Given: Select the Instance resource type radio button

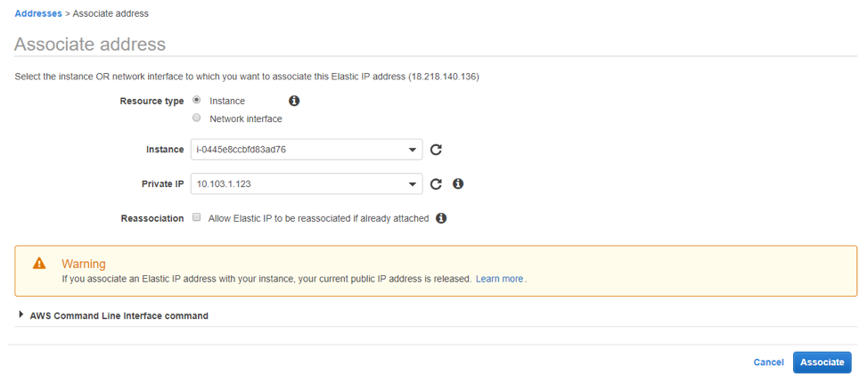Looking at the screenshot, I should point(197,101).
